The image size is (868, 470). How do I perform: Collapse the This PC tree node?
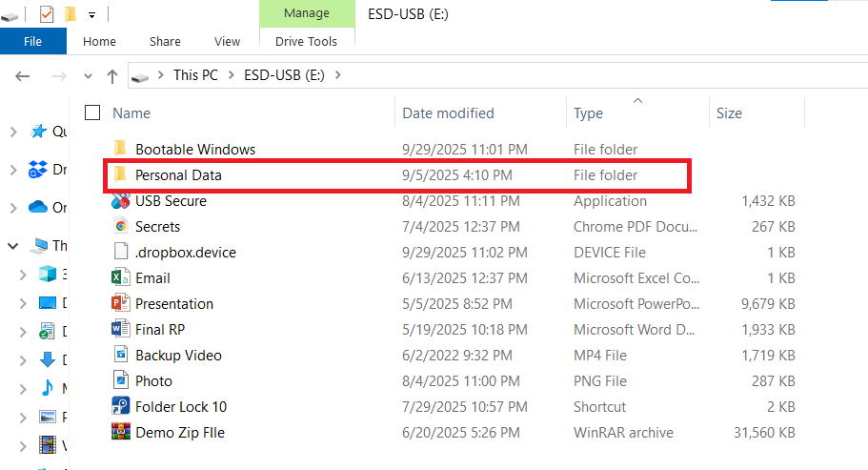[13, 246]
